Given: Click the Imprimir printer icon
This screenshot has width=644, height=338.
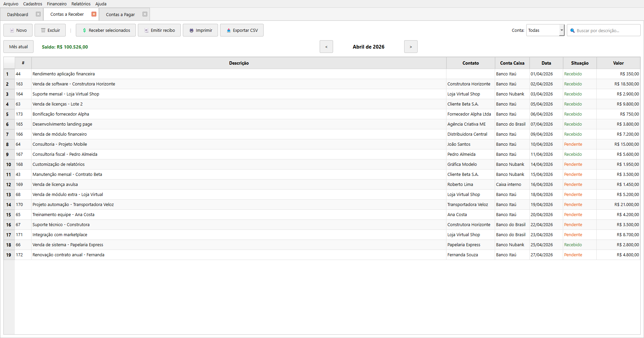Looking at the screenshot, I should point(192,30).
